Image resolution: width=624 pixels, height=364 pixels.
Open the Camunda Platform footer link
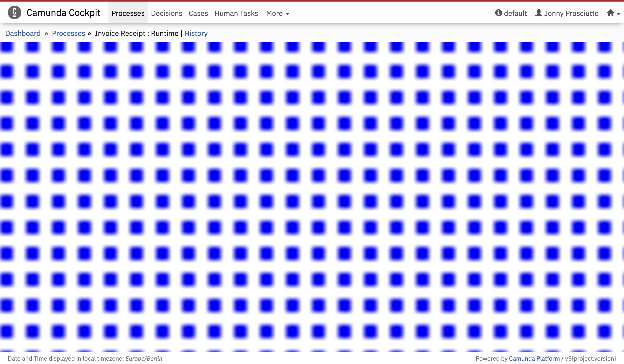534,358
